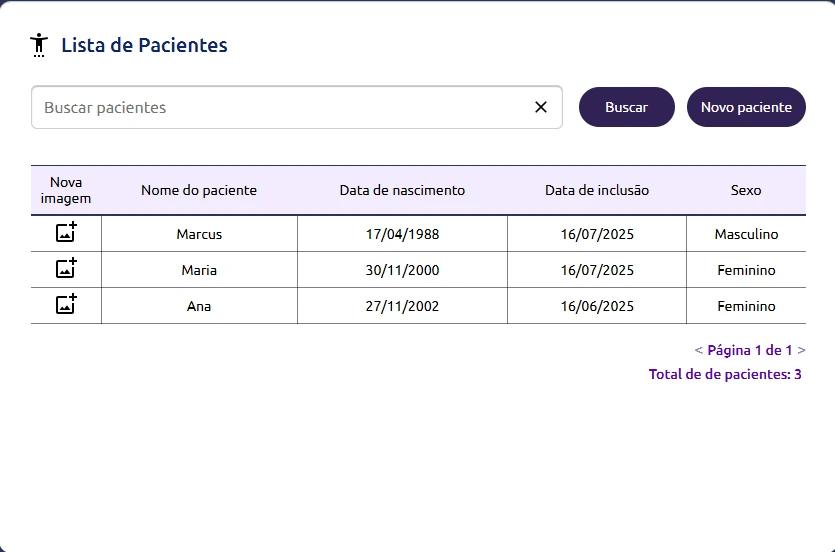Click the Data de nascimento column header
The image size is (835, 552).
pyautogui.click(x=402, y=190)
